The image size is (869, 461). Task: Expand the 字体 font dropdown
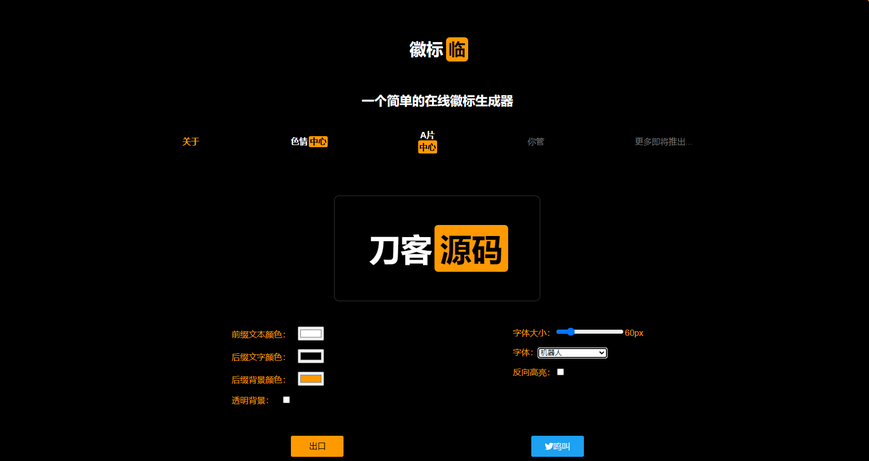pos(572,353)
